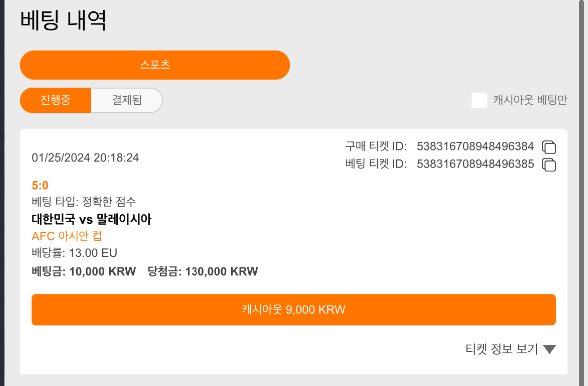The height and width of the screenshot is (386, 588).
Task: Open the 티켓 정보 보기 text link
Action: [501, 349]
